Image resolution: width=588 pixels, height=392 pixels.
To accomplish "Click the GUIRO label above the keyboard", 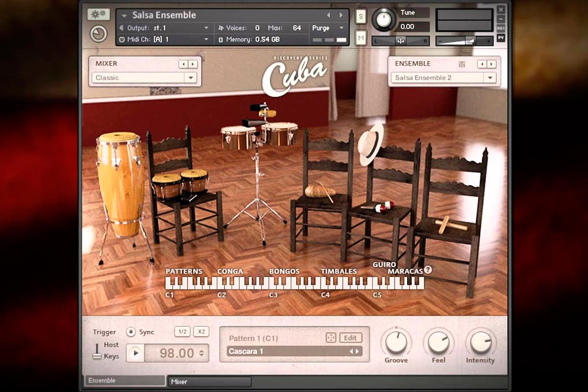I will (x=385, y=265).
